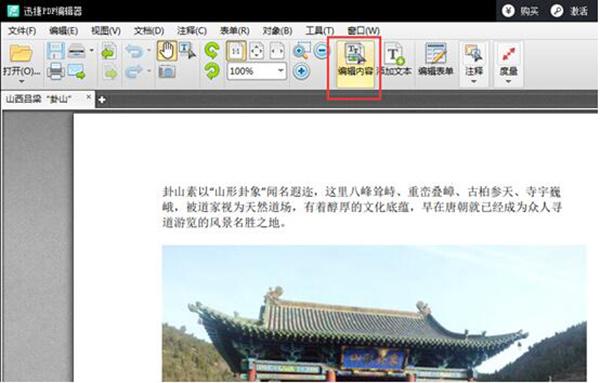Open the scanner dropdown arrow
Image resolution: width=600 pixels, height=383 pixels.
[91, 51]
